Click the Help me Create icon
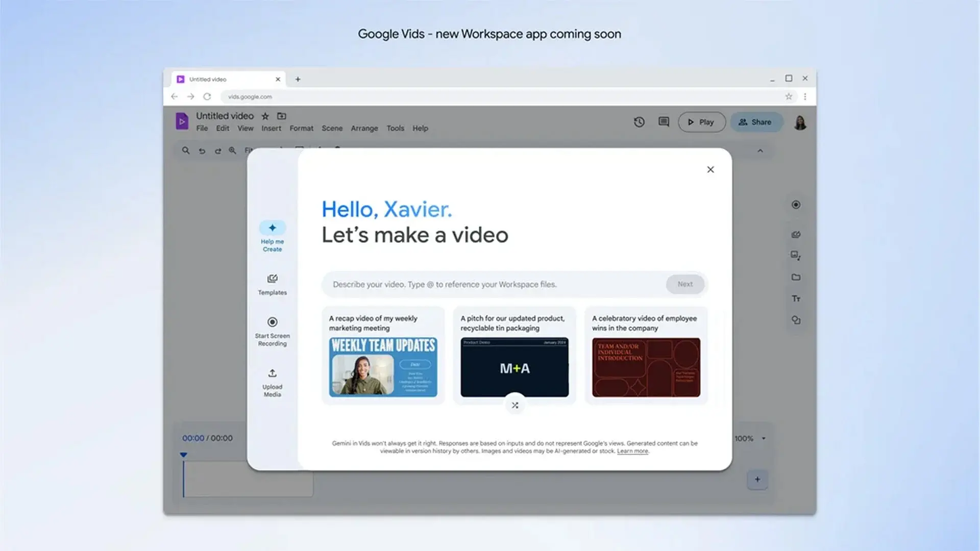The image size is (980, 551). click(273, 228)
